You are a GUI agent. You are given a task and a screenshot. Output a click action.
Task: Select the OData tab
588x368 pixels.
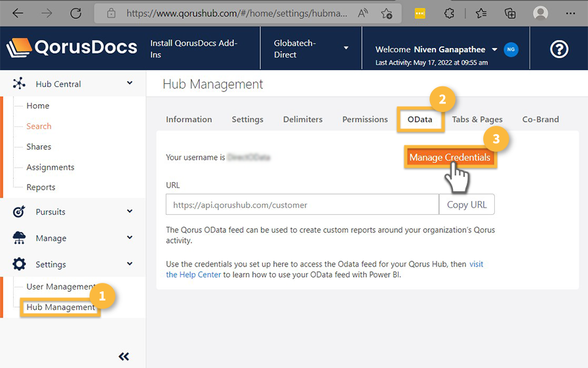(x=420, y=119)
